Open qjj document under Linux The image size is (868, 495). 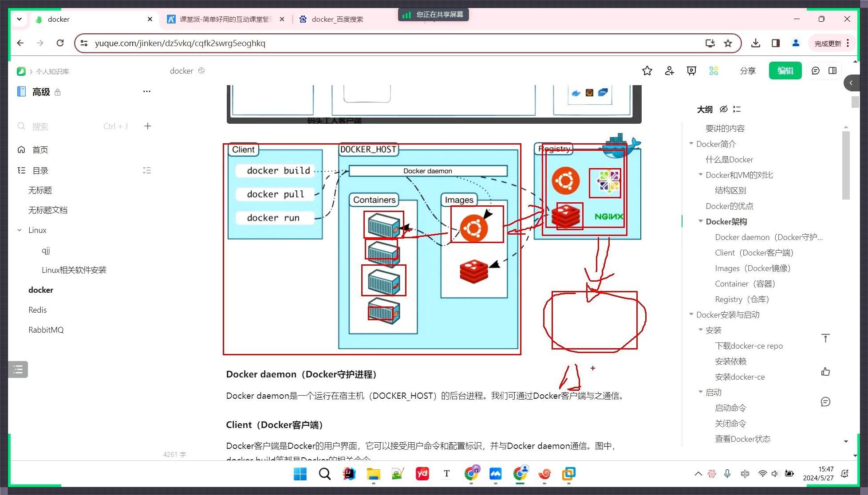pyautogui.click(x=46, y=250)
